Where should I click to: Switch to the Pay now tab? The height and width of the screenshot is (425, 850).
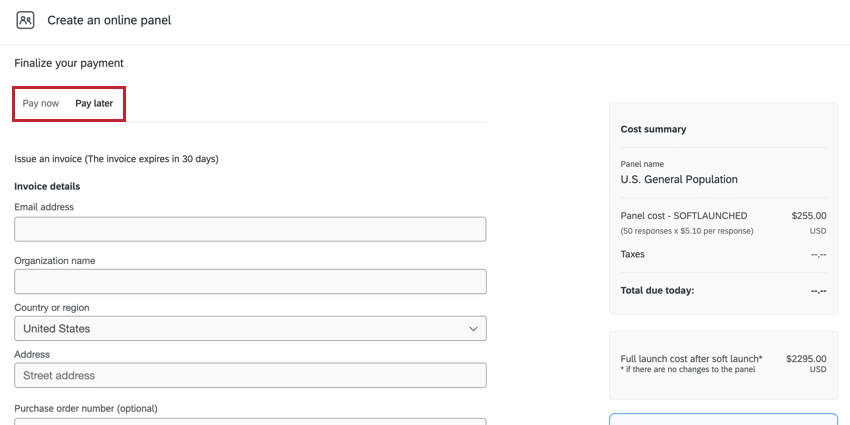(x=41, y=103)
